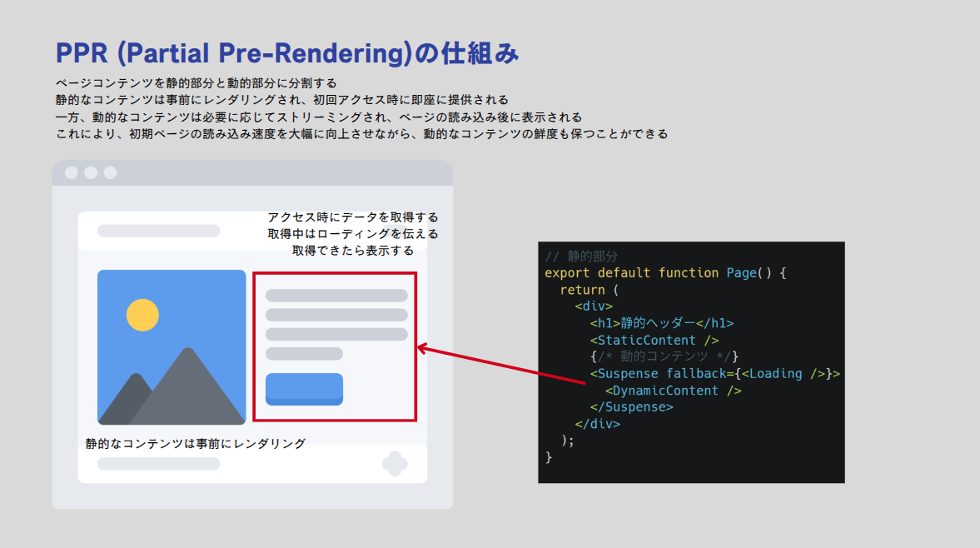Click the code line 'export default function Page() {'
Viewport: 980px width, 548px height.
tap(665, 273)
